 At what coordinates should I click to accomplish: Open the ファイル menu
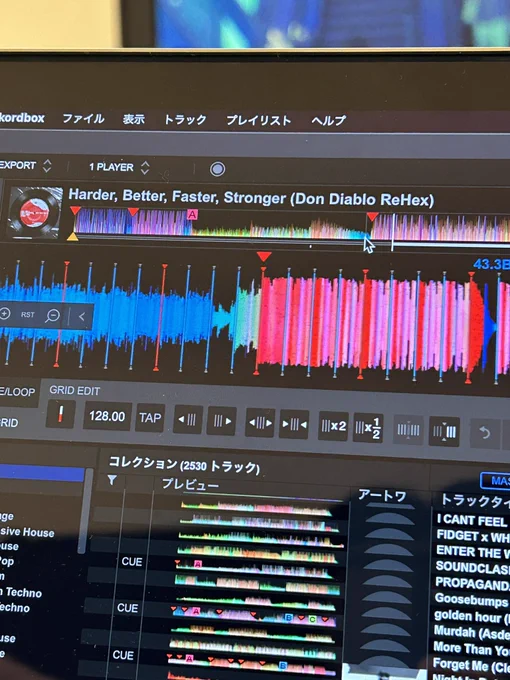coord(83,118)
